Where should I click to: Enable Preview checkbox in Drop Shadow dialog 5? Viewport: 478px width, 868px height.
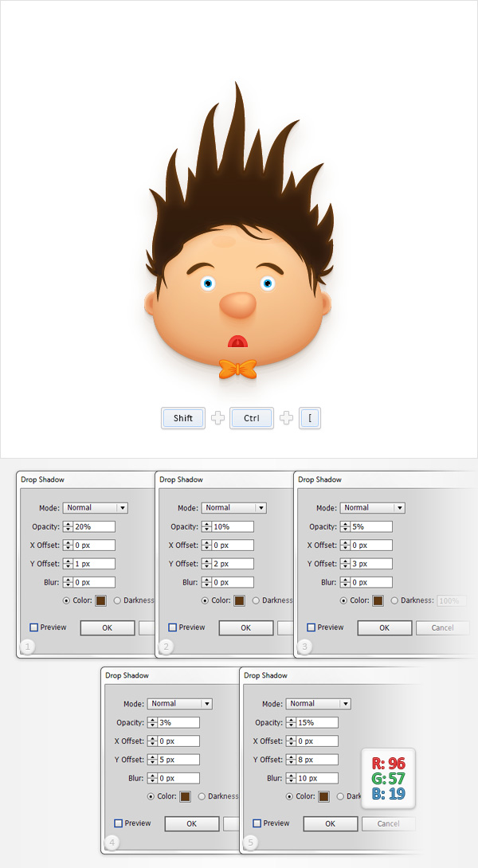tap(257, 823)
